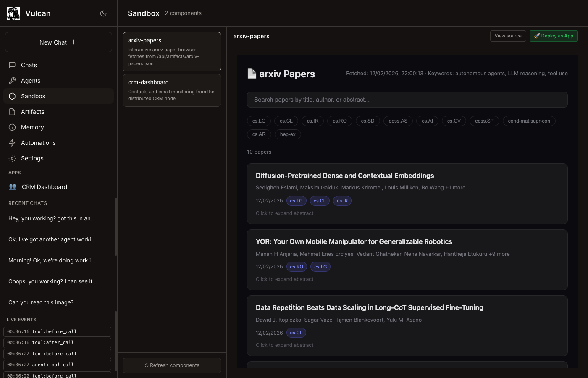Expand abstract for Diffusion-Pretrained Dense paper
This screenshot has width=588, height=378.
tap(284, 213)
